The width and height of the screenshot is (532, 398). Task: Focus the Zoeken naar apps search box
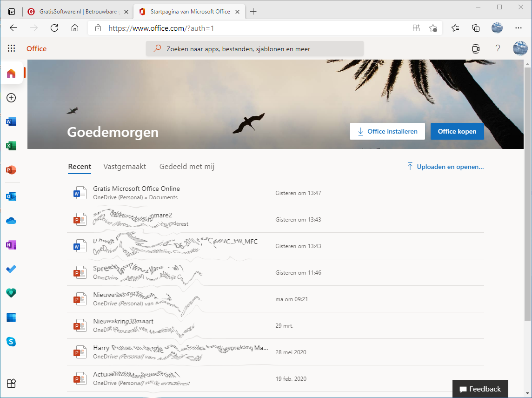pos(255,49)
